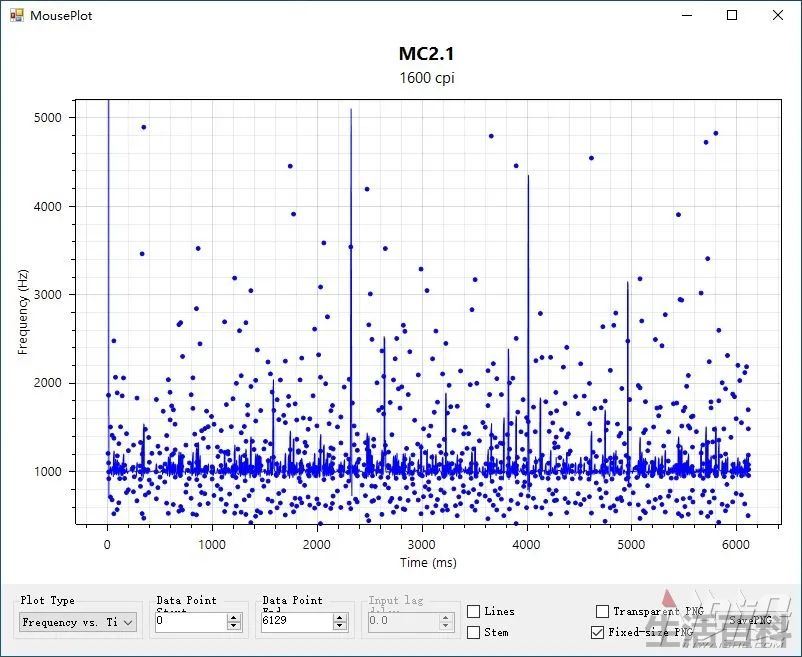The image size is (802, 657).
Task: Click the 5000 label on the frequency axis
Action: [x=48, y=117]
